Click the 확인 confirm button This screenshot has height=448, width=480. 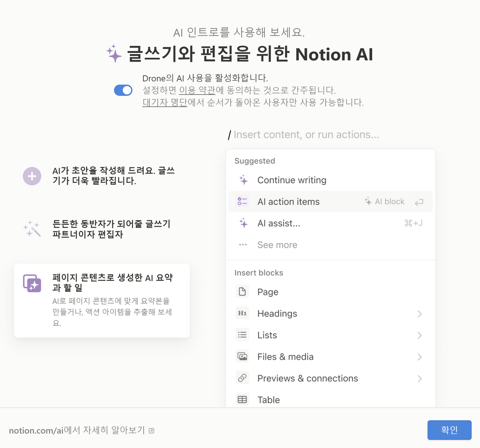point(449,430)
